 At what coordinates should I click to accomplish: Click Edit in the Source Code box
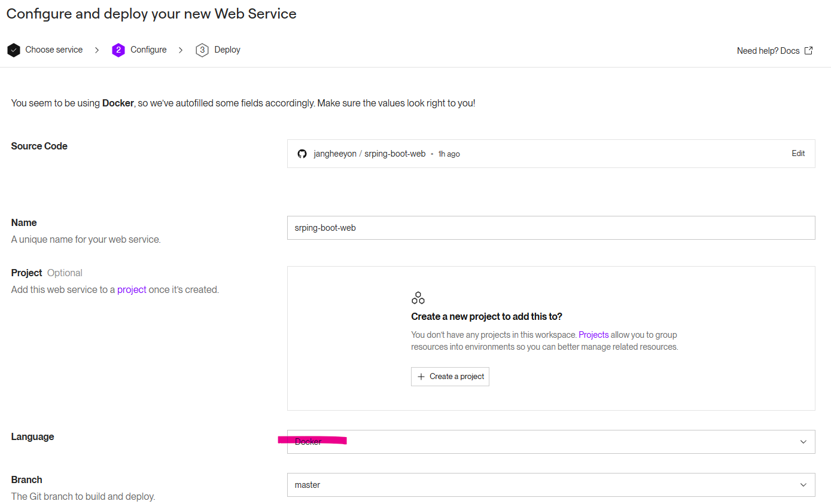[x=798, y=154]
